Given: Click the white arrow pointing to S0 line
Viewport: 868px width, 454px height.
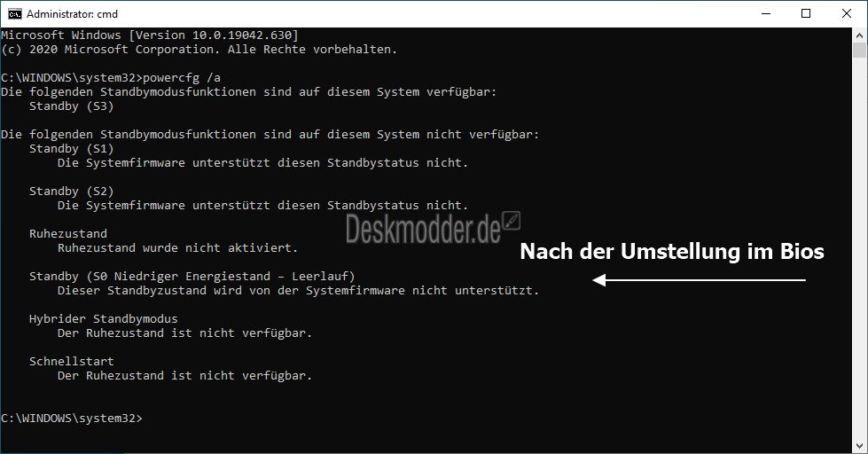Looking at the screenshot, I should (699, 280).
